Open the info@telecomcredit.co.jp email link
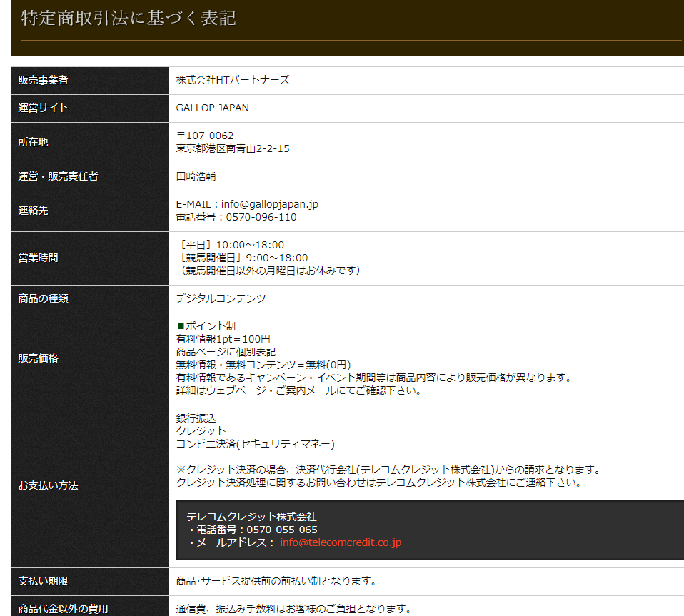Image resolution: width=684 pixels, height=616 pixels. [341, 542]
